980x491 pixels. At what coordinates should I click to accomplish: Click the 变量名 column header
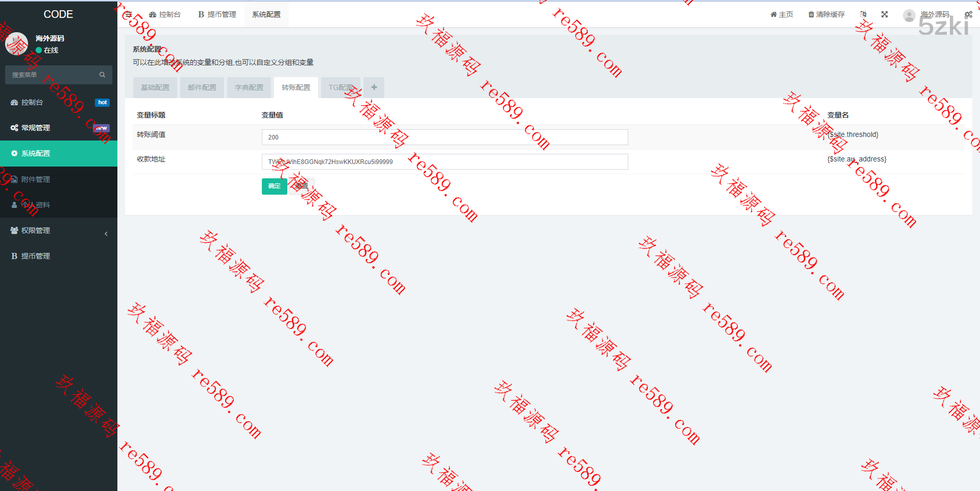point(838,115)
